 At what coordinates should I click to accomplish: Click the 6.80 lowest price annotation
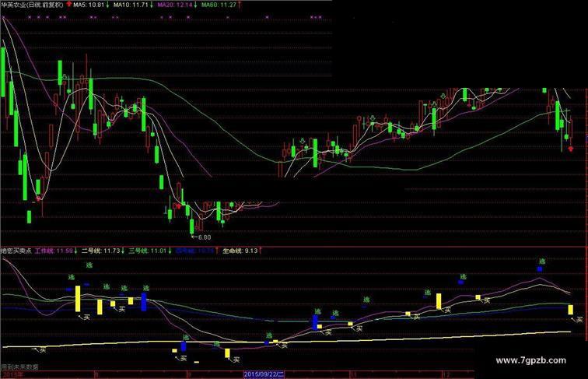click(x=201, y=237)
